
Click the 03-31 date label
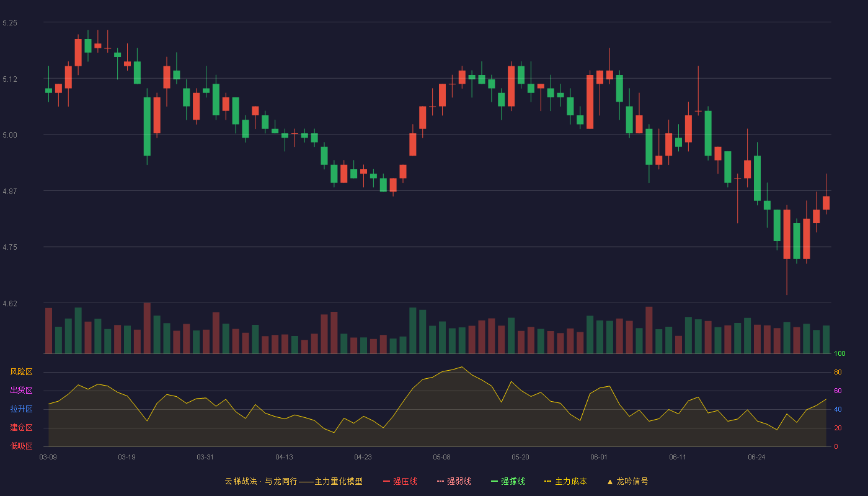pos(205,457)
